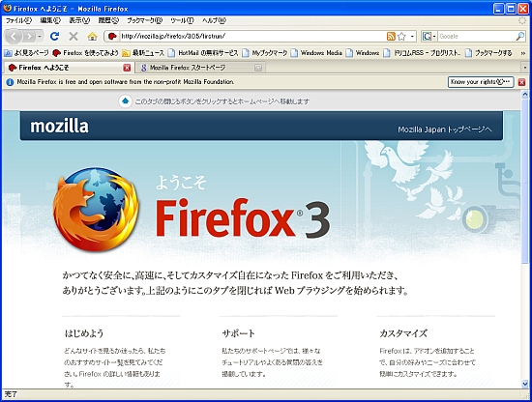
Task: Click the scrollbar up arrow
Action: coord(525,95)
